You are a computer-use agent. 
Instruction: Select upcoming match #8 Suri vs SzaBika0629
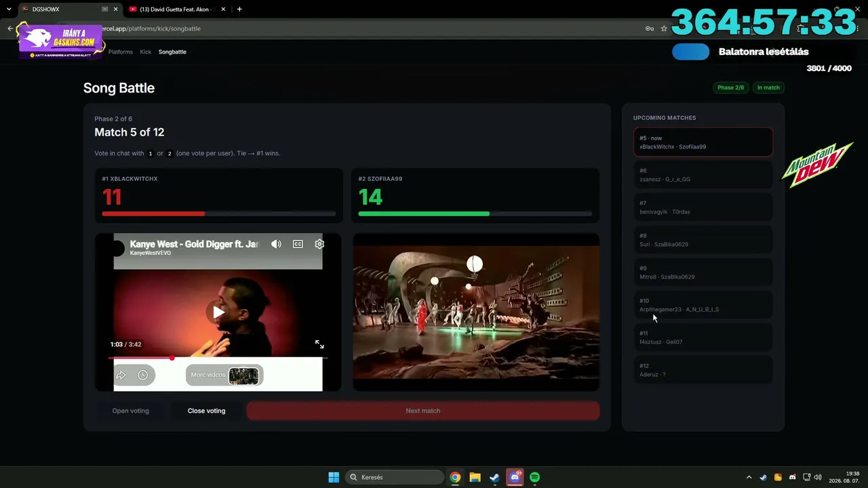[x=703, y=240]
